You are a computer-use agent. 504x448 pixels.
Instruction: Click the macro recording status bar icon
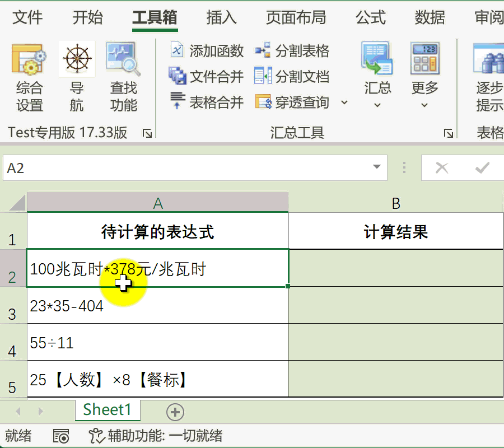coord(61,436)
